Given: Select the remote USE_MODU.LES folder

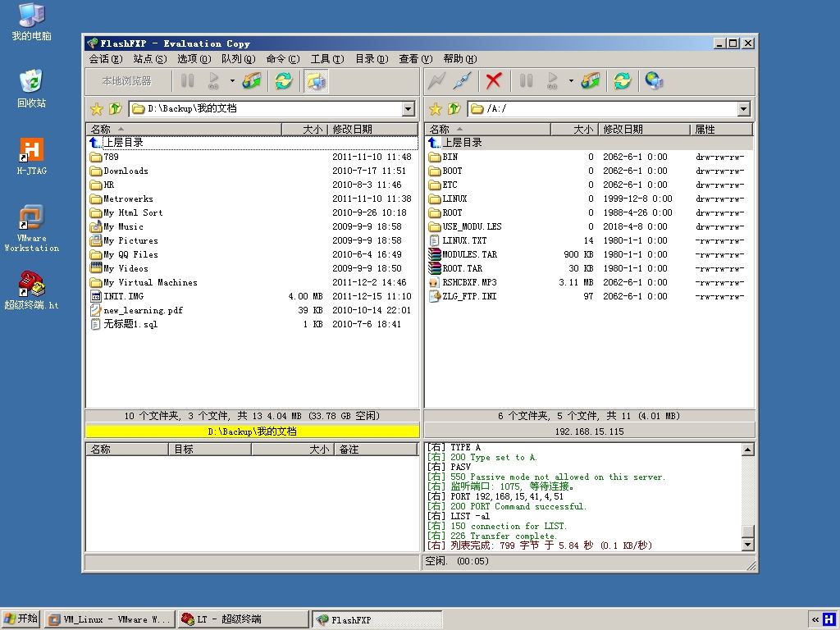Looking at the screenshot, I should click(589, 226).
